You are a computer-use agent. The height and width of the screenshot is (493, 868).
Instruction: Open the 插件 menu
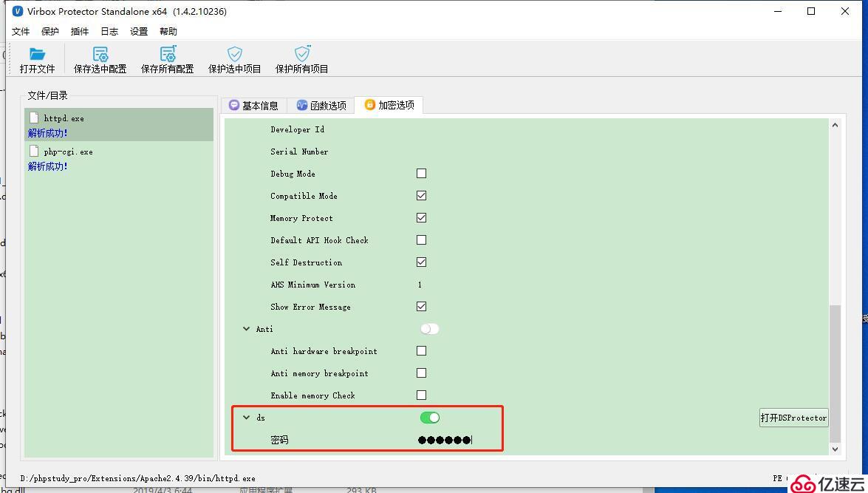click(x=80, y=32)
